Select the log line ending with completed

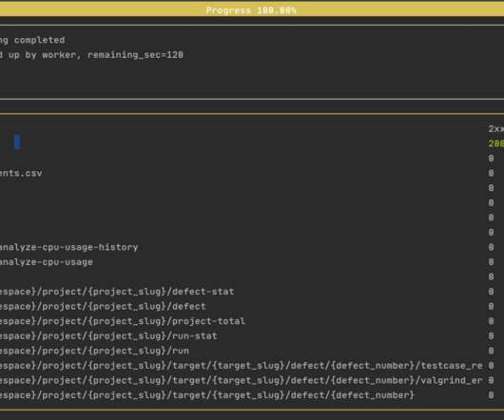point(32,40)
